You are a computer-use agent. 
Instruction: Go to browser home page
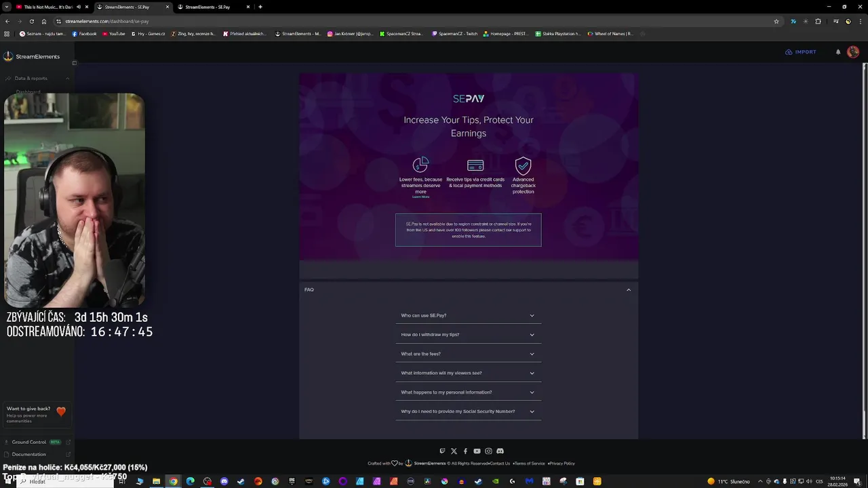44,21
